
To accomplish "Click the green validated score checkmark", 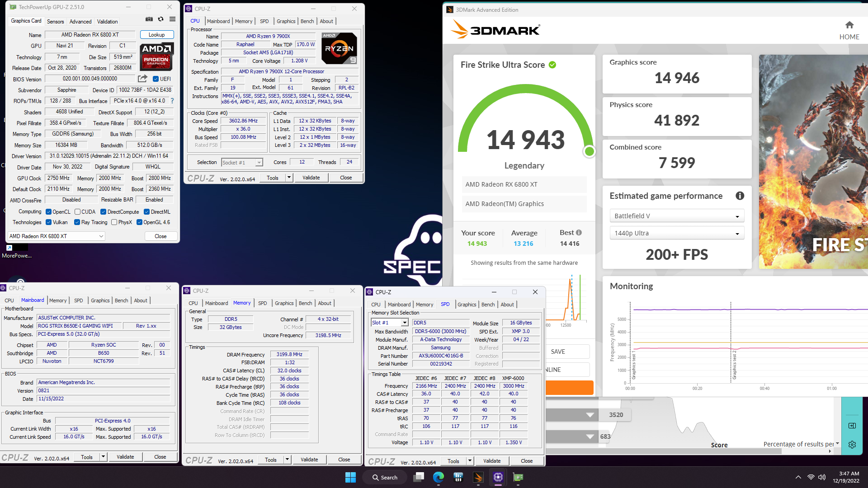I will pyautogui.click(x=552, y=65).
